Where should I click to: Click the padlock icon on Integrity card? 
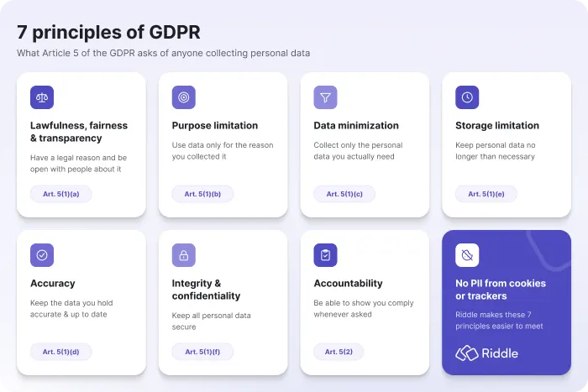point(184,255)
